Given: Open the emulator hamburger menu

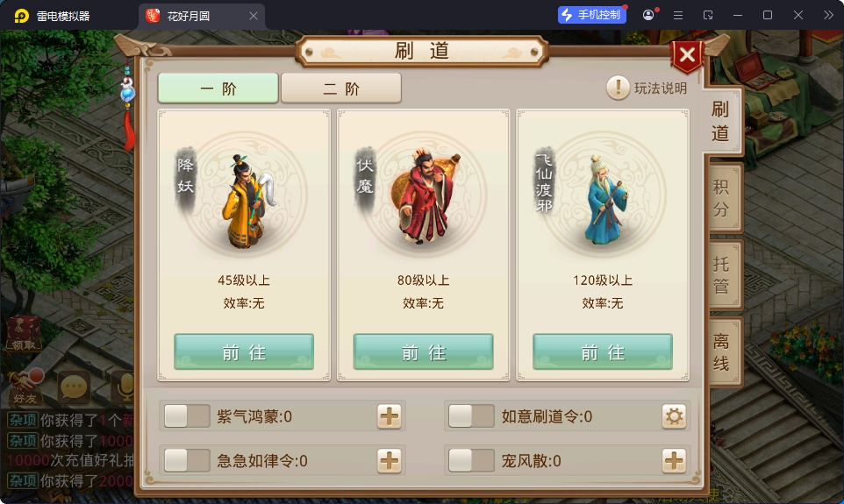Looking at the screenshot, I should (x=678, y=15).
